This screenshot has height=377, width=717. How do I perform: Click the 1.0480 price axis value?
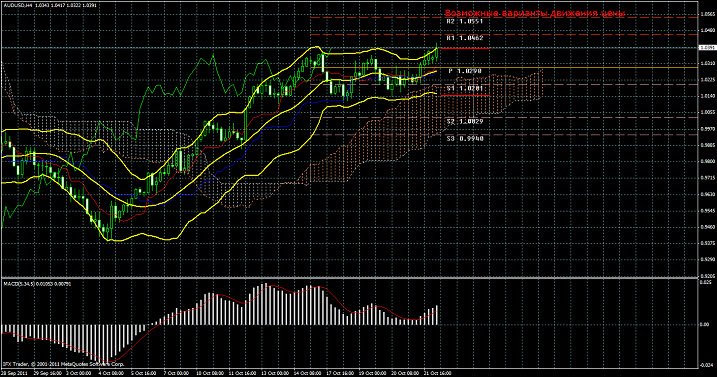point(707,31)
